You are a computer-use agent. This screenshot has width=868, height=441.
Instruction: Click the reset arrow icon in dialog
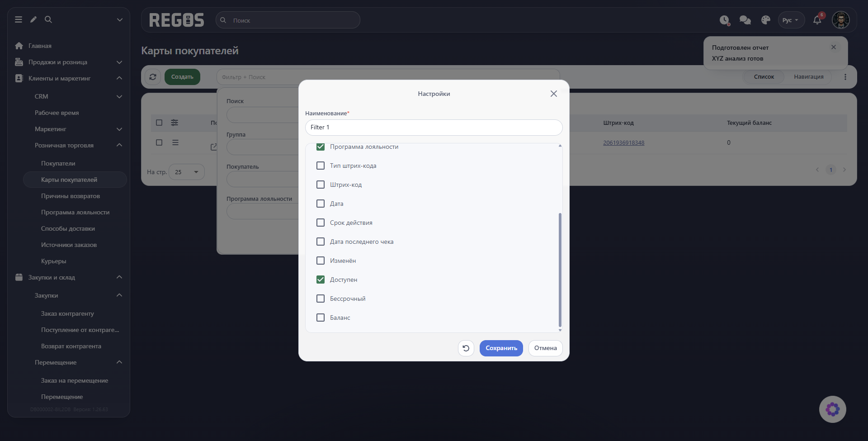tap(466, 348)
